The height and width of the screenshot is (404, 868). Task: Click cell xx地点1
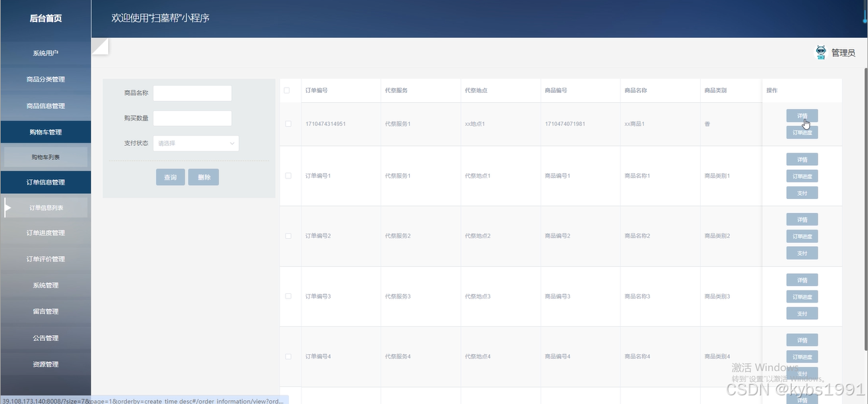475,124
